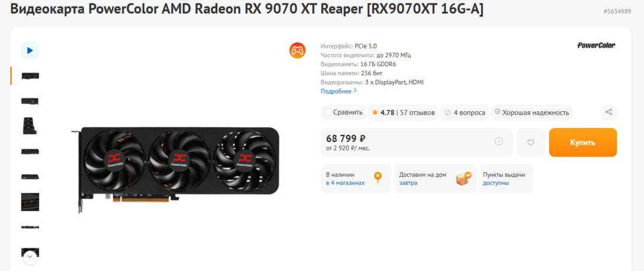Open the share icon
Image resolution: width=644 pixels, height=271 pixels.
(x=609, y=112)
